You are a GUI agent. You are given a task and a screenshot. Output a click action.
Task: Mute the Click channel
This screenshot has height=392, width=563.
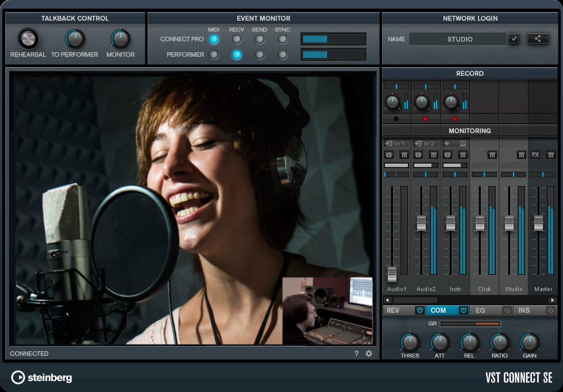point(492,155)
